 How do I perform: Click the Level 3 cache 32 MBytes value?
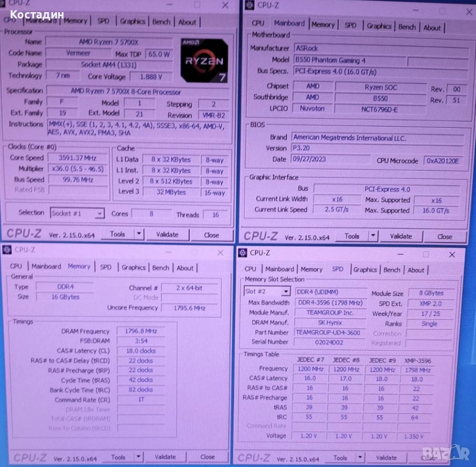(x=171, y=192)
